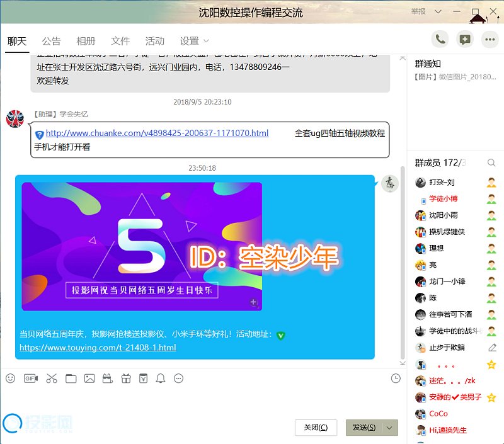Click the picture icon to send an image
This screenshot has height=444, width=504.
(89, 379)
